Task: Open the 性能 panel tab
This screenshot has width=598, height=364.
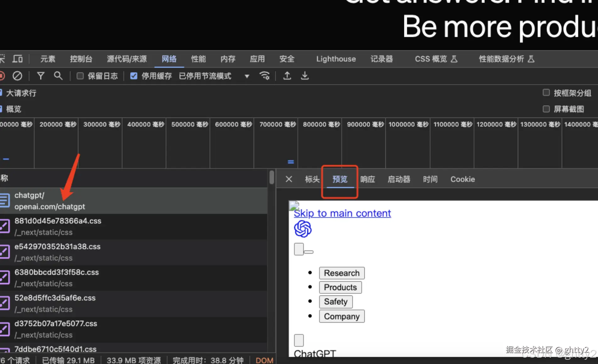Action: (198, 59)
